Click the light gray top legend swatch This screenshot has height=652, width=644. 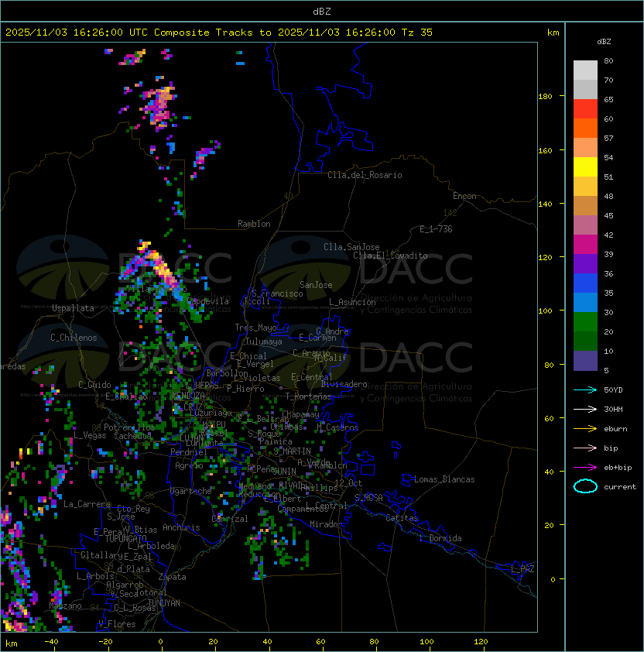pyautogui.click(x=585, y=70)
